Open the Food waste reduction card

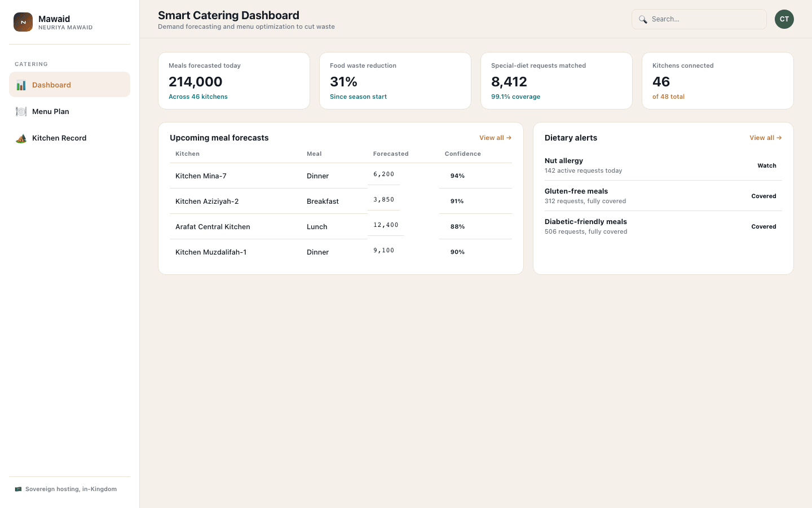pos(395,81)
